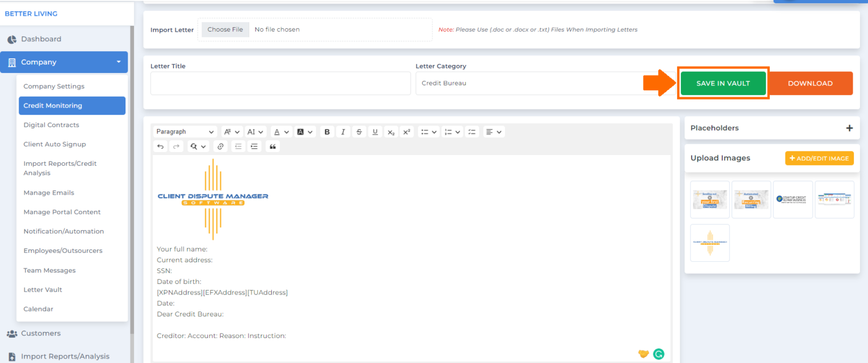This screenshot has height=363, width=868.
Task: Insert a block quote
Action: click(x=272, y=146)
